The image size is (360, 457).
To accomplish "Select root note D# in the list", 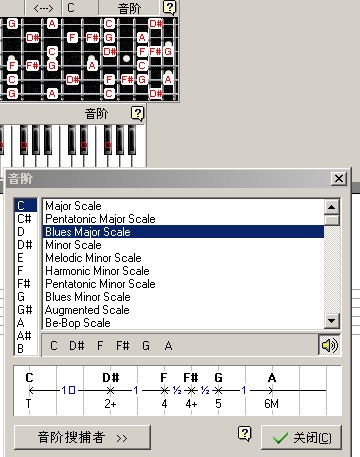I will pos(26,245).
